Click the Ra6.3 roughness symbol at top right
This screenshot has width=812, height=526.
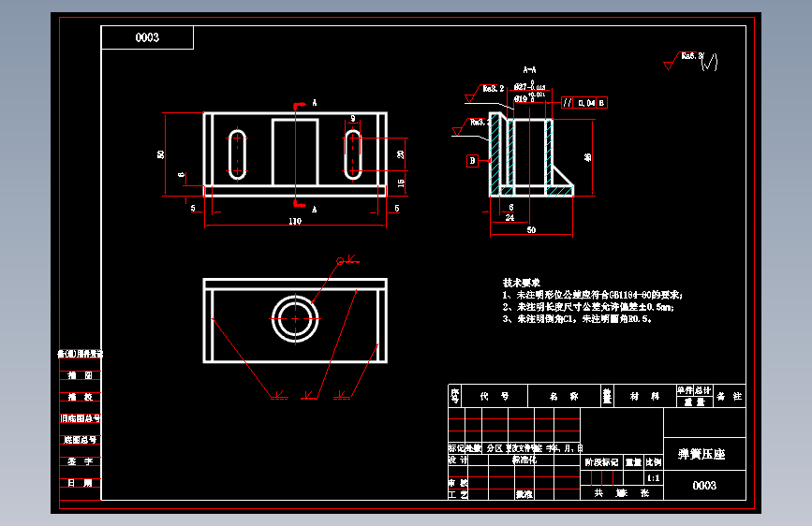[685, 60]
